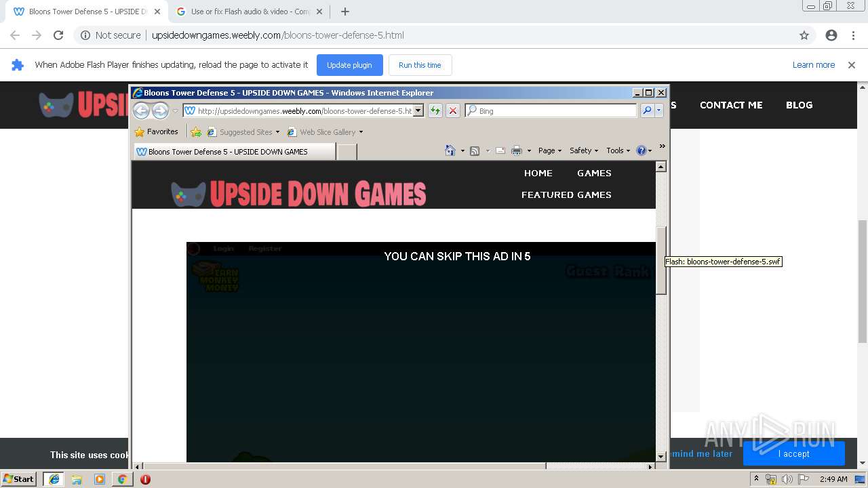The image size is (868, 488).
Task: Click IE horizontal scrollbar right arrow
Action: click(650, 466)
